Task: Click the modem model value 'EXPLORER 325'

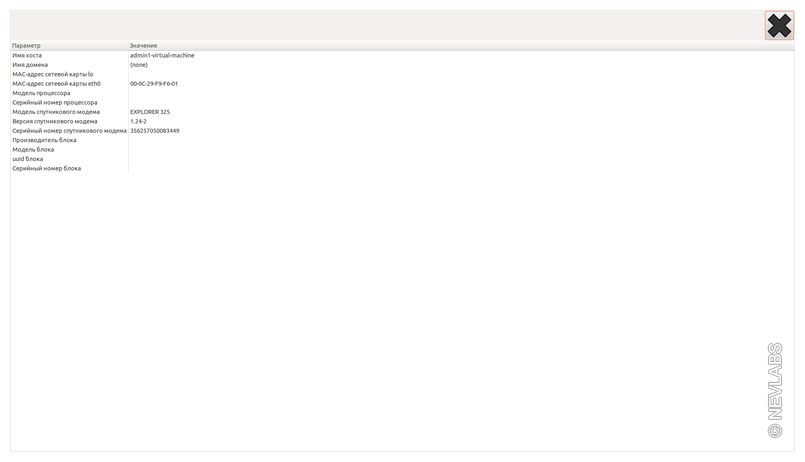Action: 150,112
